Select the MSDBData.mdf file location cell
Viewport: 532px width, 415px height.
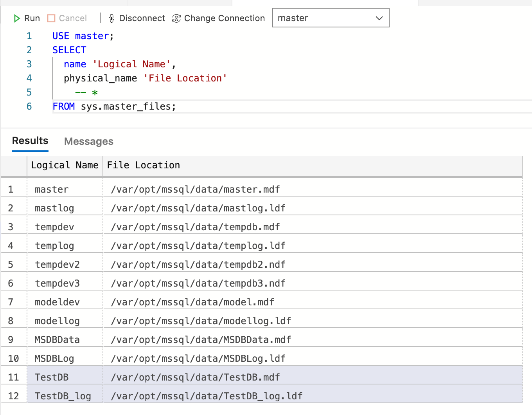201,340
